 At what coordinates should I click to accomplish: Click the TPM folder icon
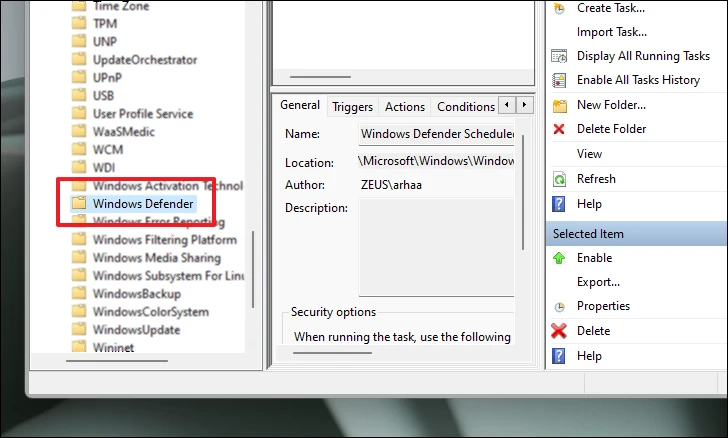click(x=79, y=23)
